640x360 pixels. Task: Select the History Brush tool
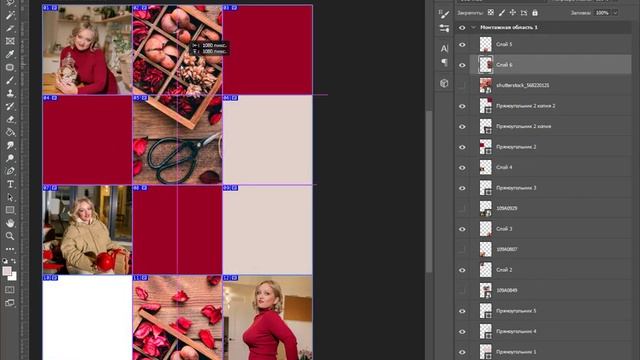click(10, 107)
